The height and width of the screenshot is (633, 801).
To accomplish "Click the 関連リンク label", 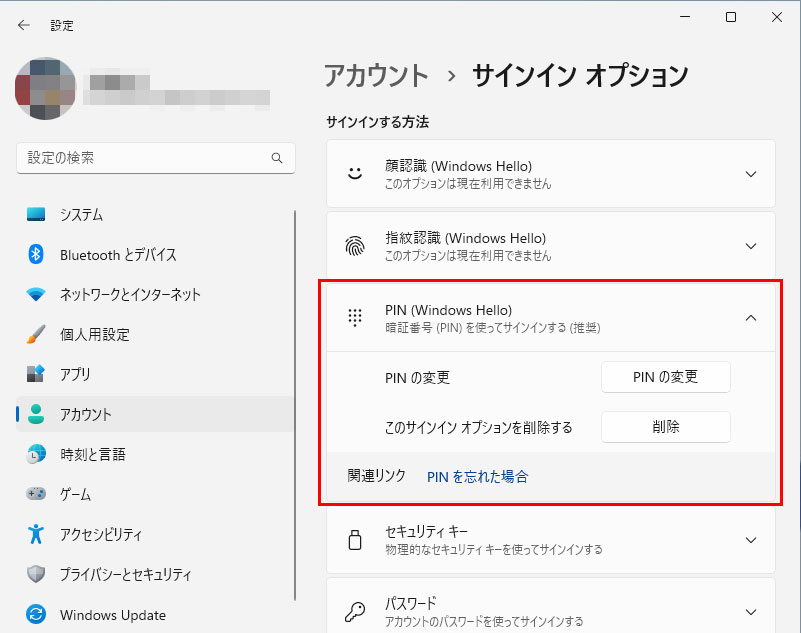I will [376, 476].
